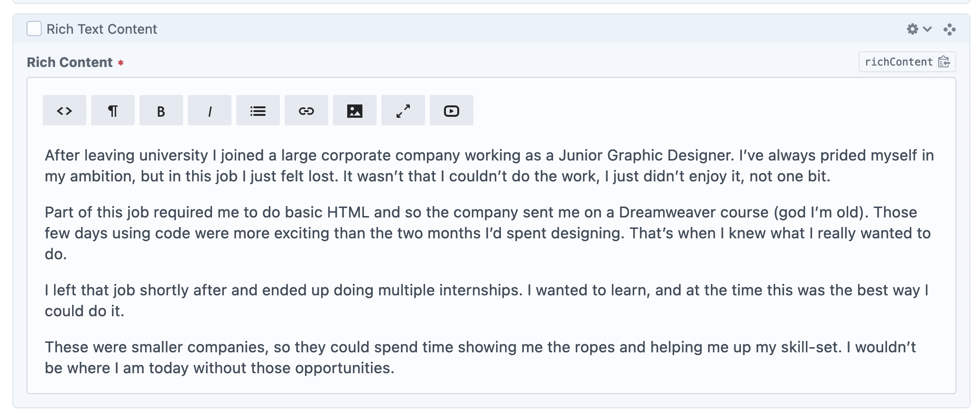Insert a hyperlink via the link icon
The height and width of the screenshot is (415, 980).
pyautogui.click(x=306, y=111)
